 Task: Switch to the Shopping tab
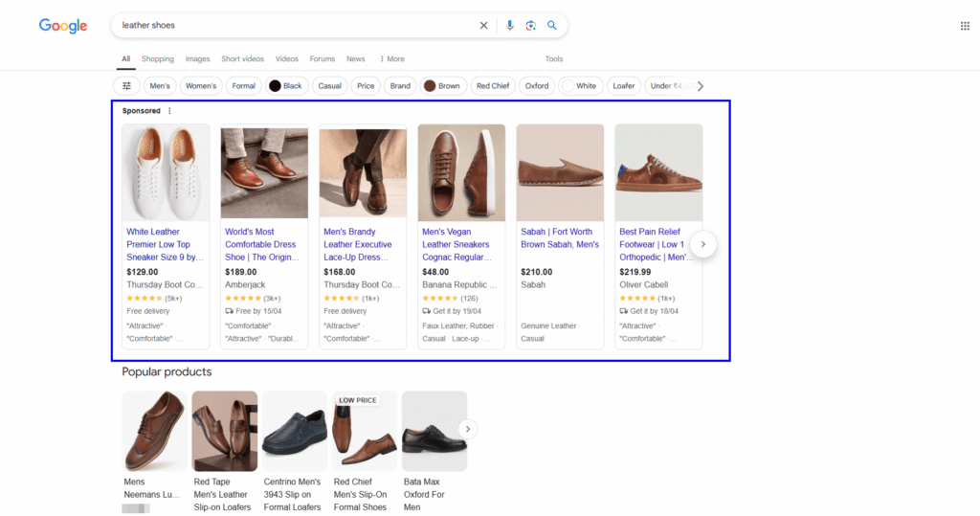[158, 58]
